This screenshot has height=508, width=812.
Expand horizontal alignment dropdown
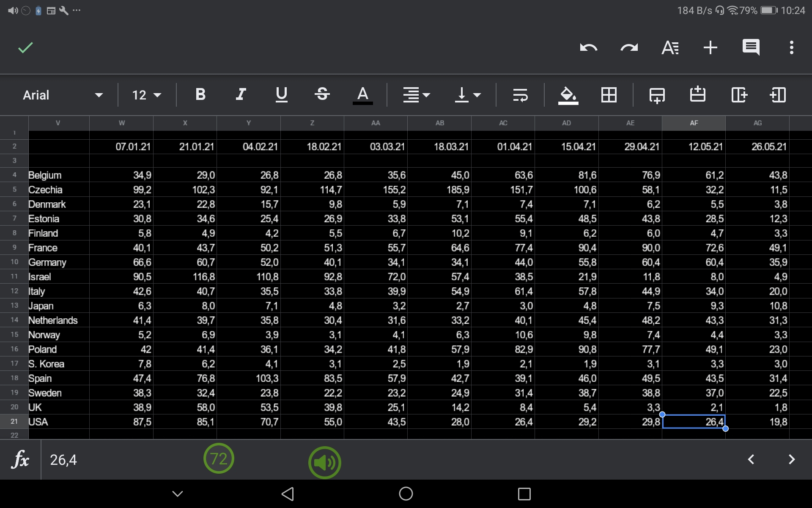point(416,95)
